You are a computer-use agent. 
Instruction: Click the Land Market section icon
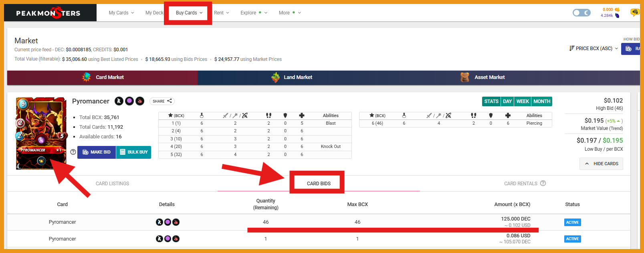(x=276, y=77)
